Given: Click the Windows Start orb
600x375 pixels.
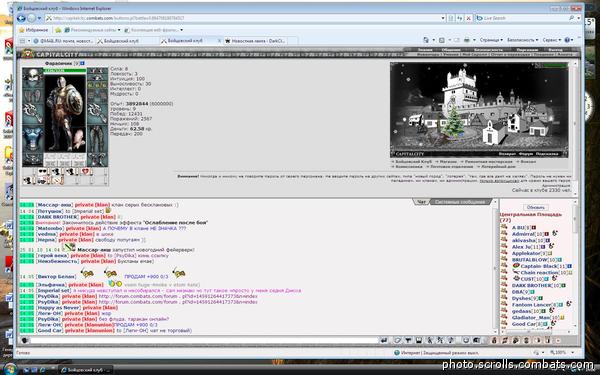Looking at the screenshot, I should [x=10, y=369].
